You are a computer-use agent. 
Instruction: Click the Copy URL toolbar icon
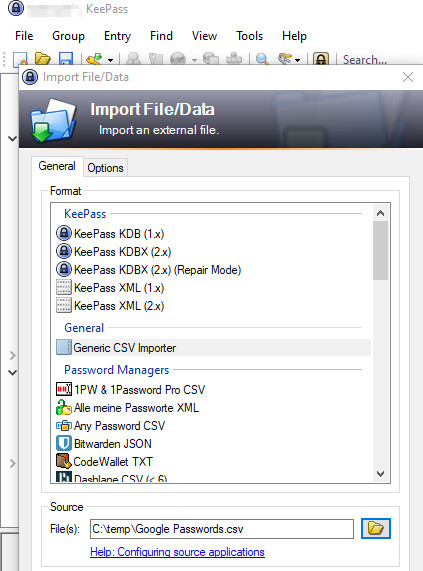click(211, 59)
